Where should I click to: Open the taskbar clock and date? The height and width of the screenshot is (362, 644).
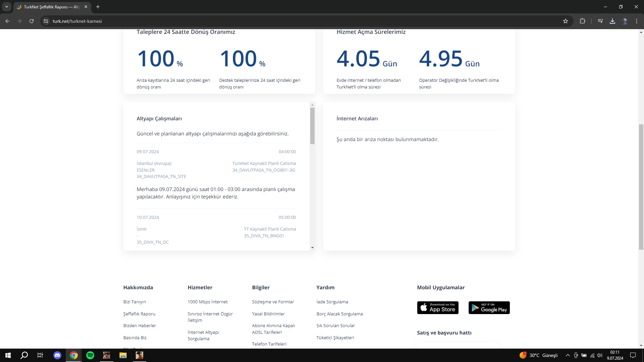(x=615, y=355)
